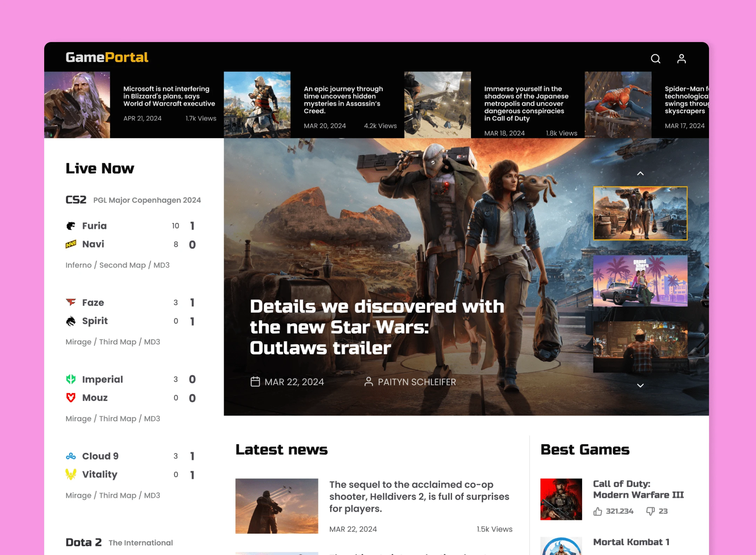Click the Dota 2 game heading
This screenshot has width=756, height=555.
pos(83,542)
